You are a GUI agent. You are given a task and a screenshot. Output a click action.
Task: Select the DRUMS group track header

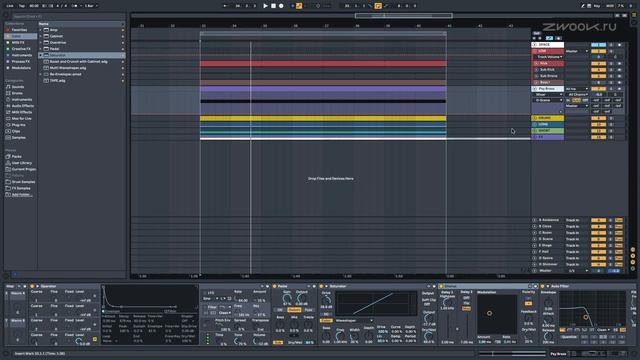point(548,118)
